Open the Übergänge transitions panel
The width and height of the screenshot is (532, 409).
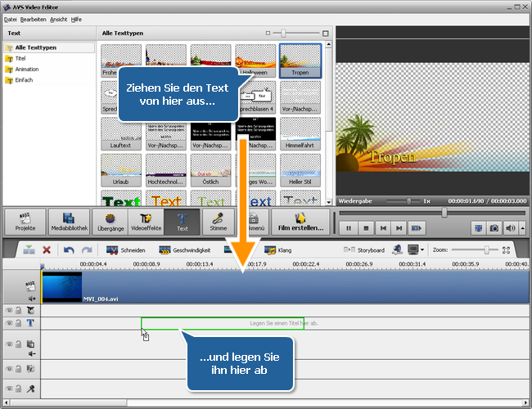click(x=110, y=222)
